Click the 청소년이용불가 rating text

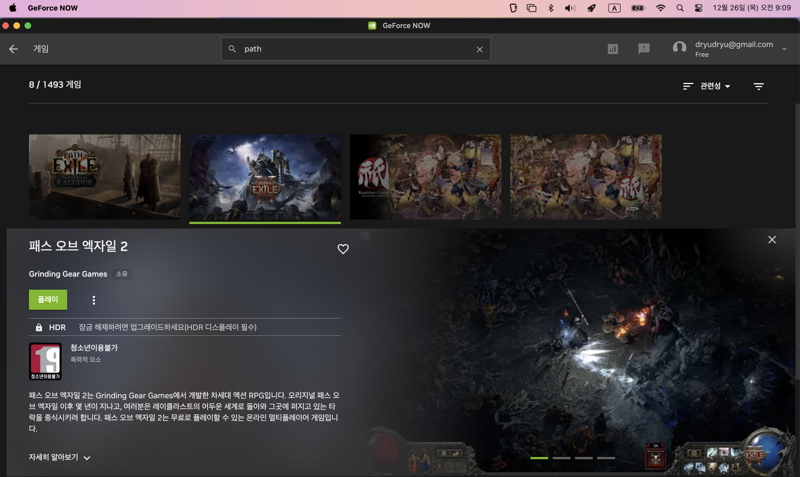(x=94, y=347)
